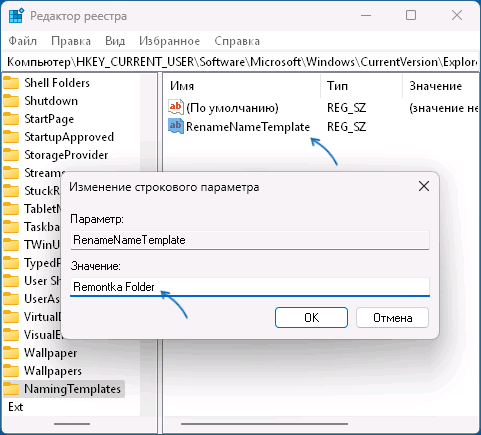
Task: Open the Вид menu
Action: (115, 41)
